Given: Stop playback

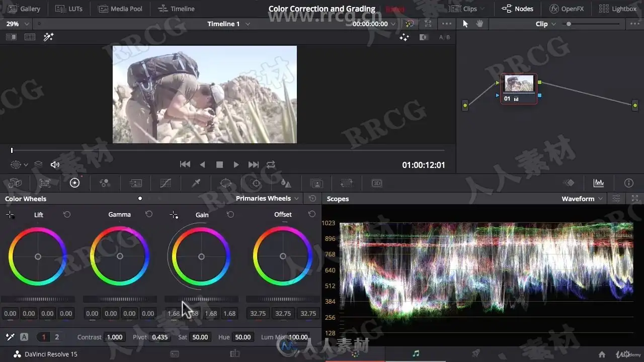Looking at the screenshot, I should [219, 164].
